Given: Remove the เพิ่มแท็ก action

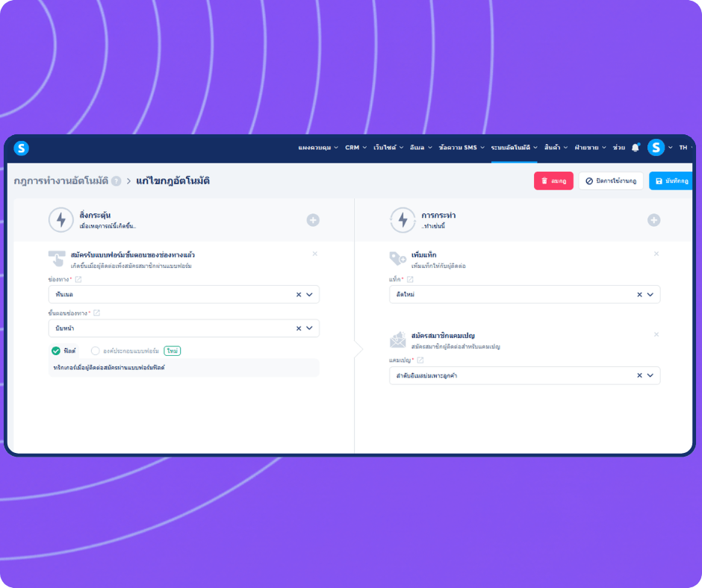Looking at the screenshot, I should 656,254.
